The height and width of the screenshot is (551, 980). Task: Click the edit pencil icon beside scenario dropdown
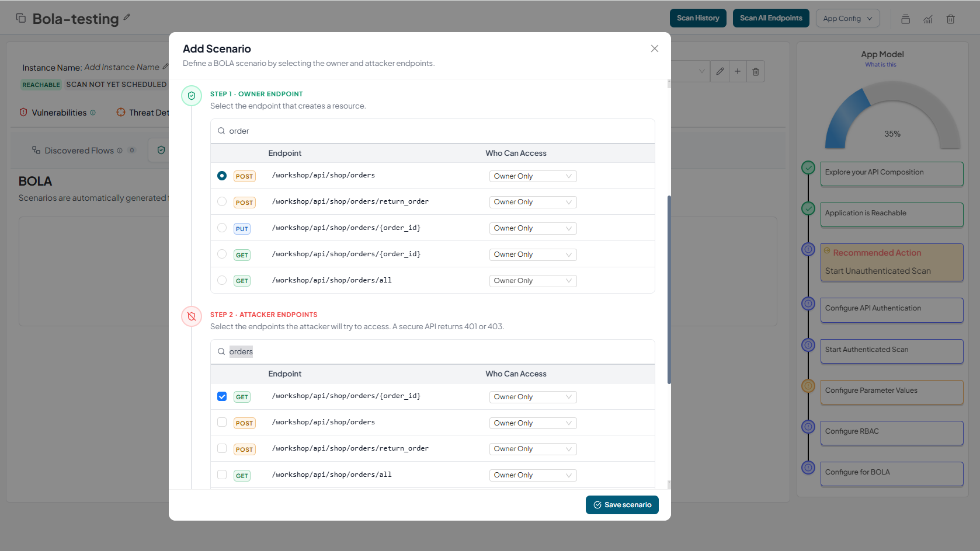tap(720, 71)
